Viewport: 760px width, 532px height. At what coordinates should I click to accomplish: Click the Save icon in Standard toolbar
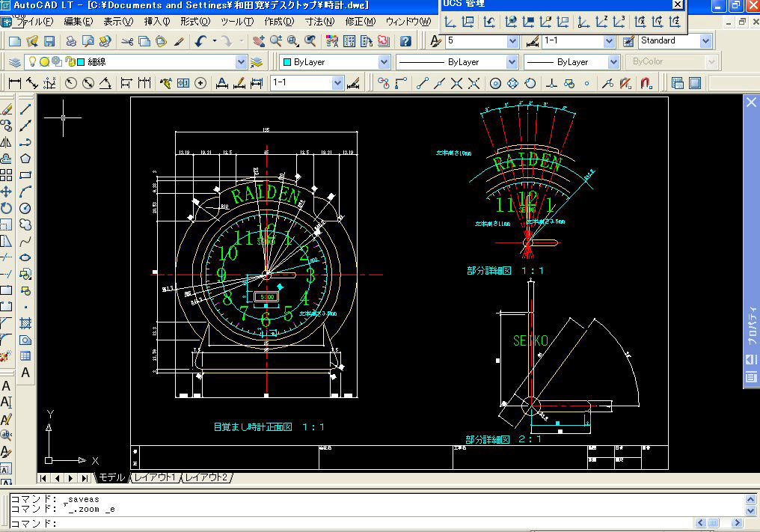coord(49,41)
